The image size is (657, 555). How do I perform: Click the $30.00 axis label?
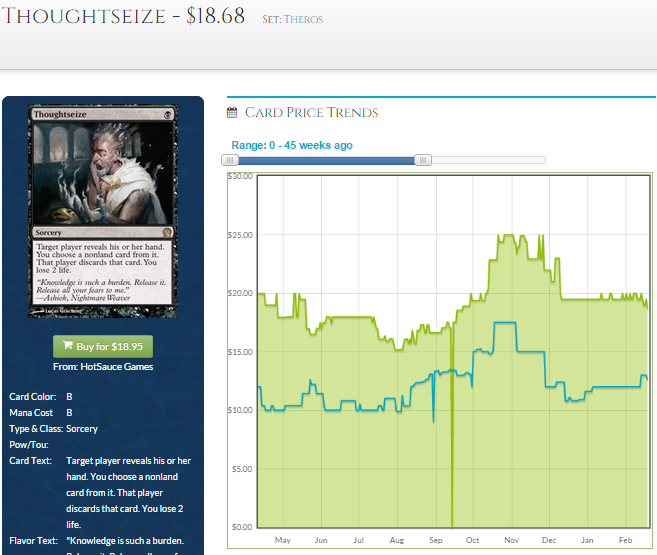[x=241, y=176]
